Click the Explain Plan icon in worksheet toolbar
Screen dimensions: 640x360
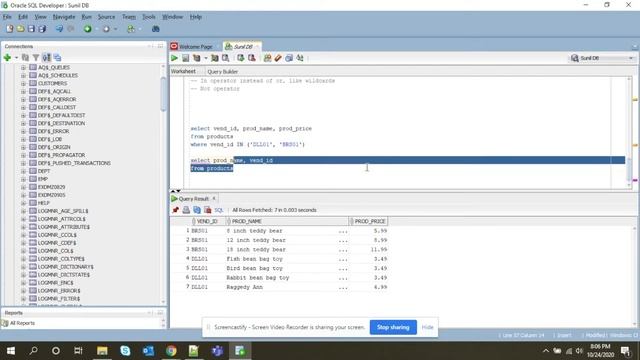point(197,58)
